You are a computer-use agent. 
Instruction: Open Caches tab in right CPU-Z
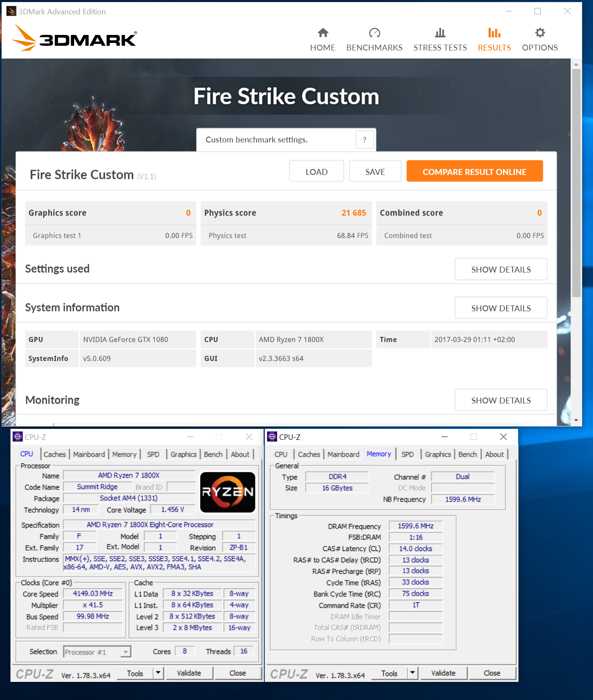click(309, 454)
